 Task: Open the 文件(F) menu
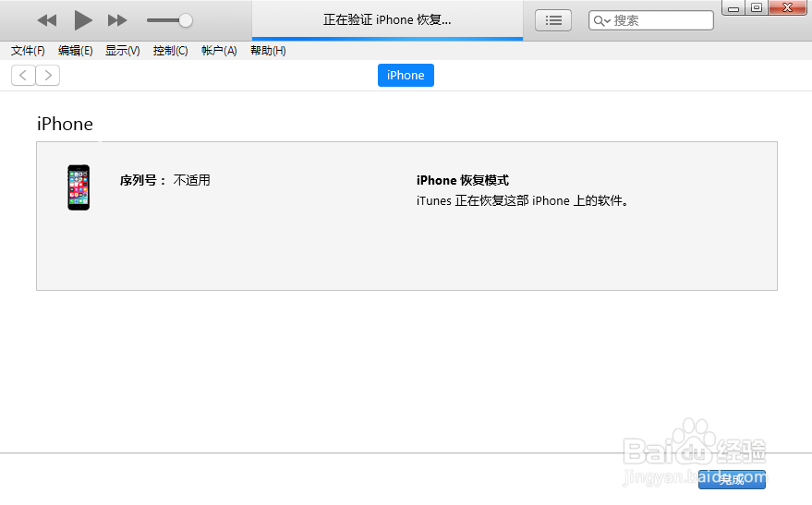[x=28, y=51]
